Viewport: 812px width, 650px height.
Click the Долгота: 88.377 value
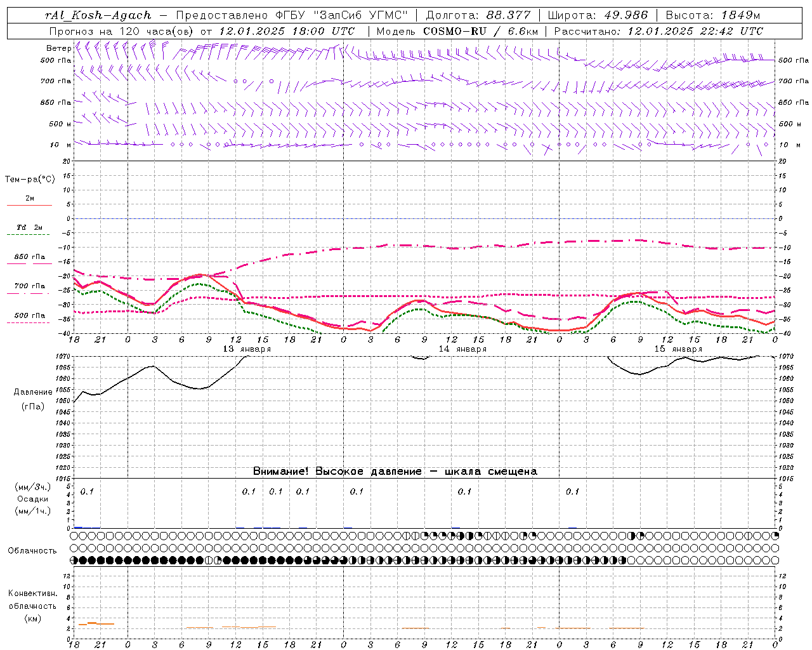[x=478, y=15]
